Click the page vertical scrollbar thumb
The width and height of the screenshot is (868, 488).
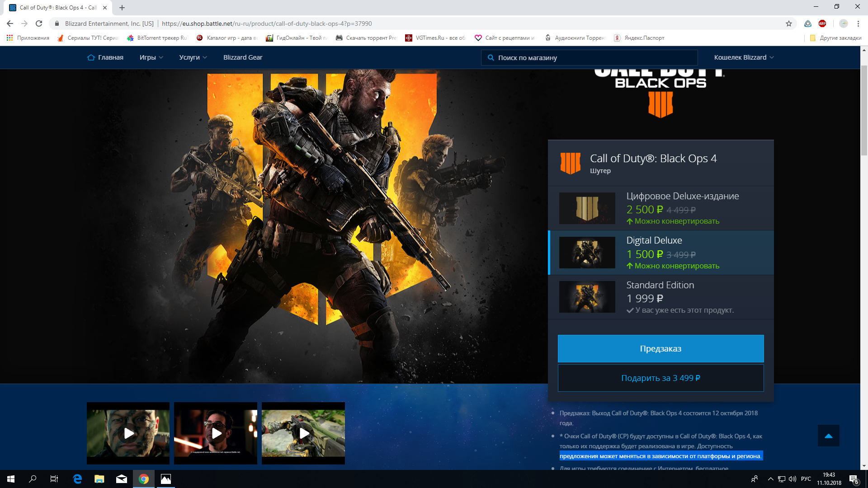pyautogui.click(x=864, y=111)
